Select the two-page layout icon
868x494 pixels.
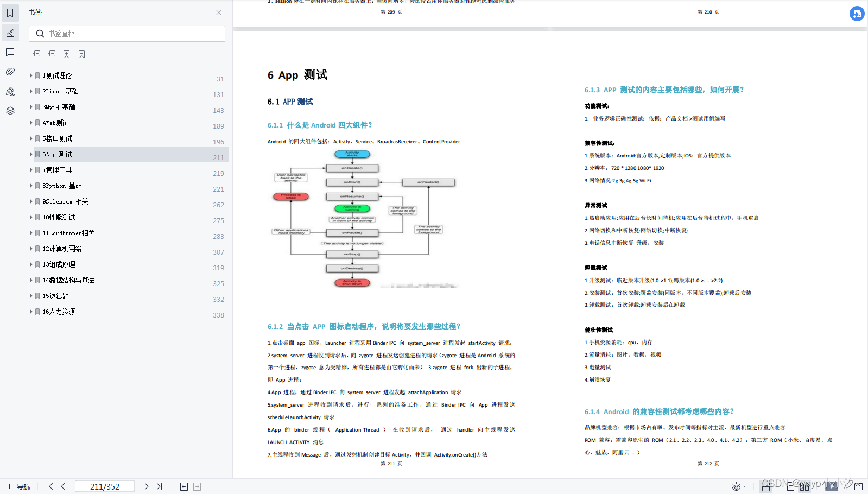click(x=804, y=487)
